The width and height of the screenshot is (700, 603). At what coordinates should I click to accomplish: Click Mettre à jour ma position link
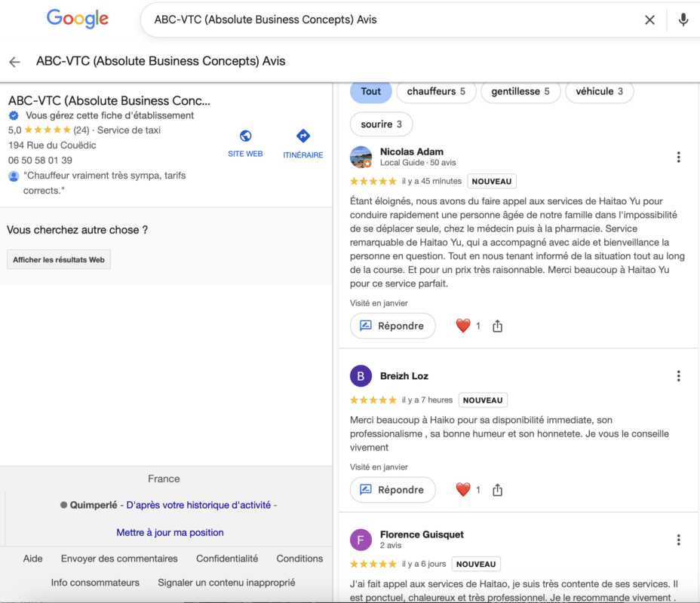(170, 532)
